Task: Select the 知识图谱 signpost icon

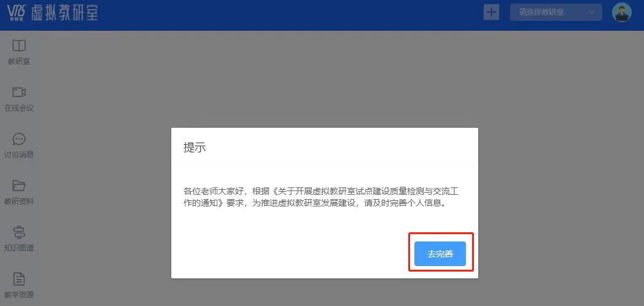Action: click(x=19, y=232)
